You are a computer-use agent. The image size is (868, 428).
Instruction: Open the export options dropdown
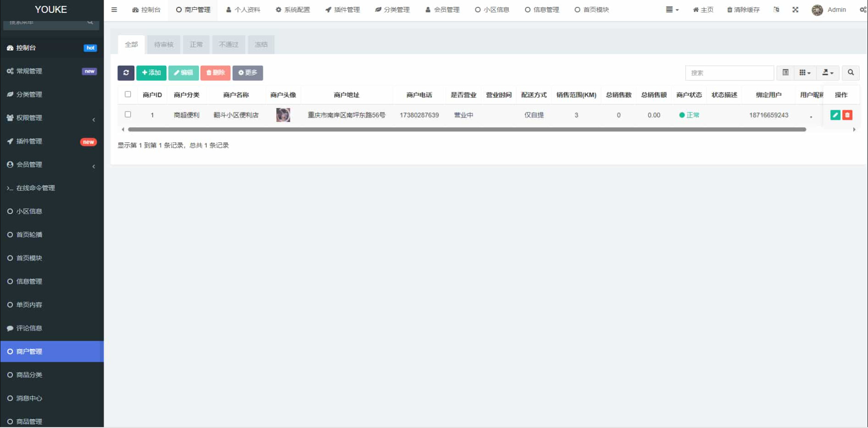[827, 73]
